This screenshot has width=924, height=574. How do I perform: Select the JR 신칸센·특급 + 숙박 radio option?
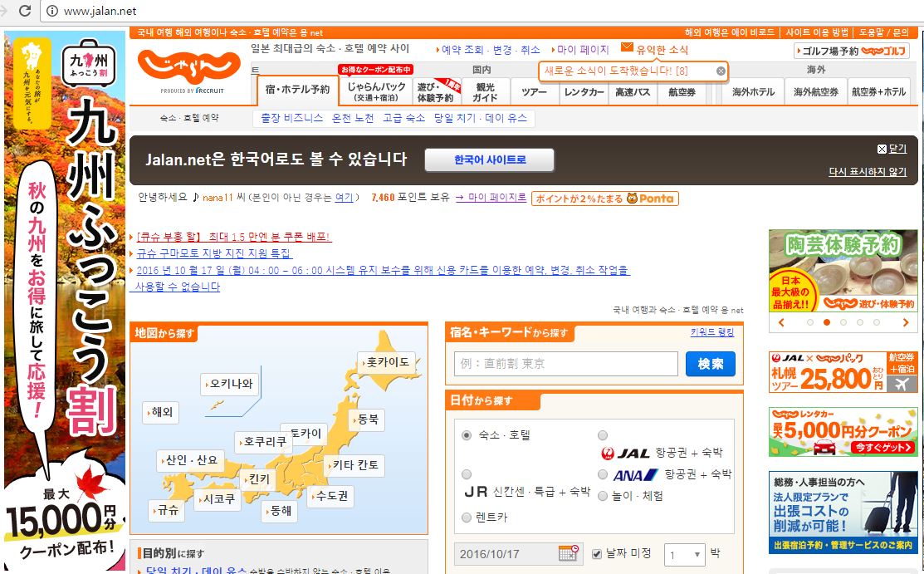click(x=466, y=474)
